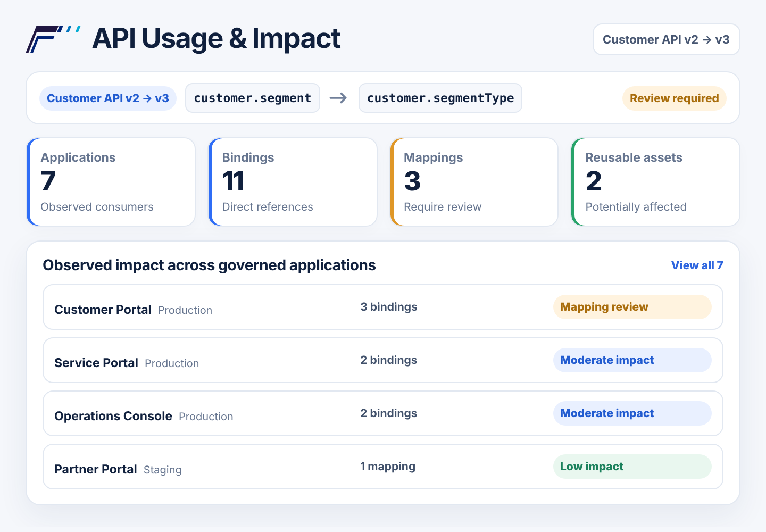
Task: Click the stylized F logo icon
Action: [x=53, y=39]
